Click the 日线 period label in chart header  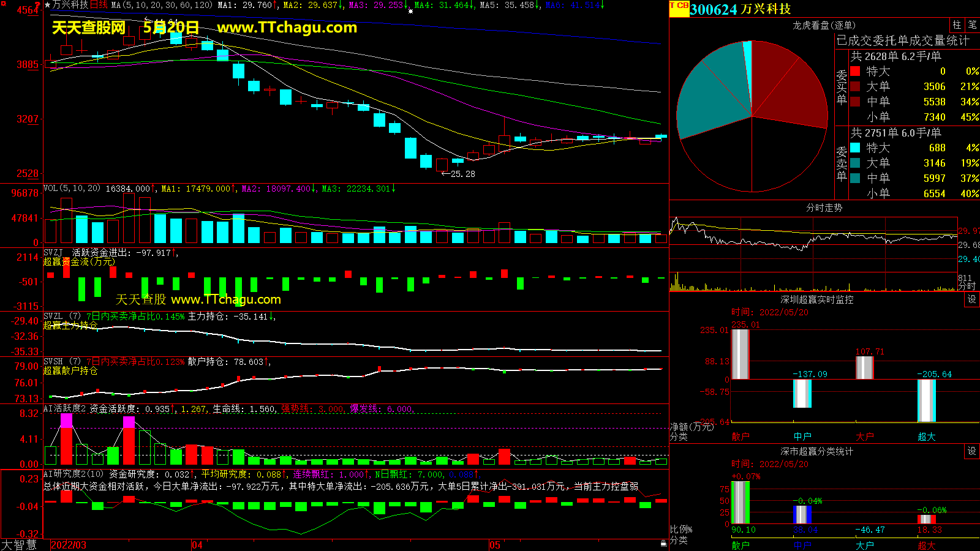[99, 5]
